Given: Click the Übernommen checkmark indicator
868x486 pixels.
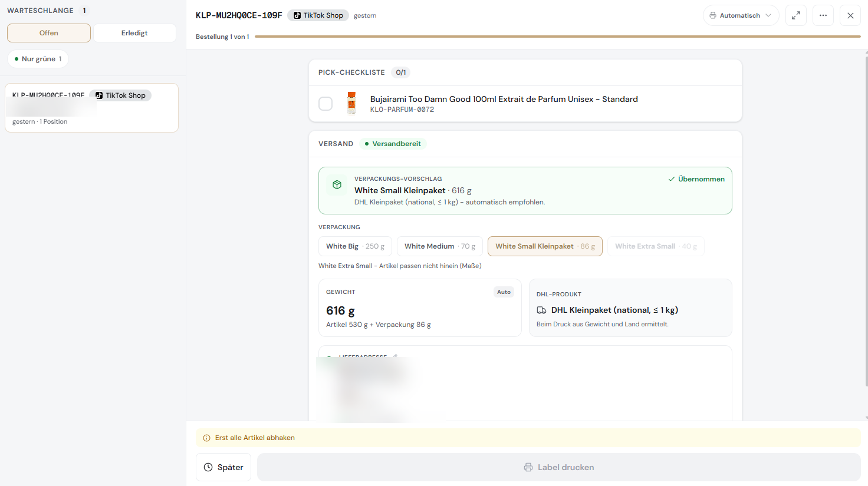Looking at the screenshot, I should pyautogui.click(x=696, y=179).
